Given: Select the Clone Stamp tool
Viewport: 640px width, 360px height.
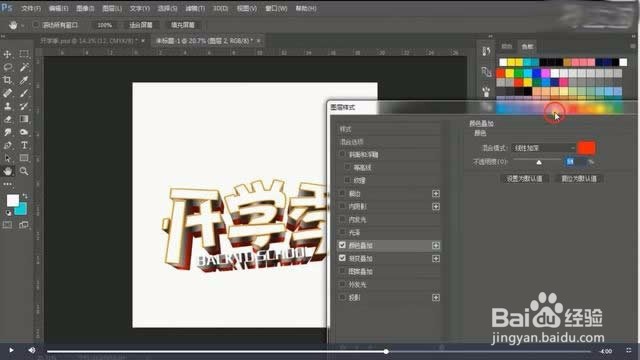Looking at the screenshot, I should [x=7, y=106].
